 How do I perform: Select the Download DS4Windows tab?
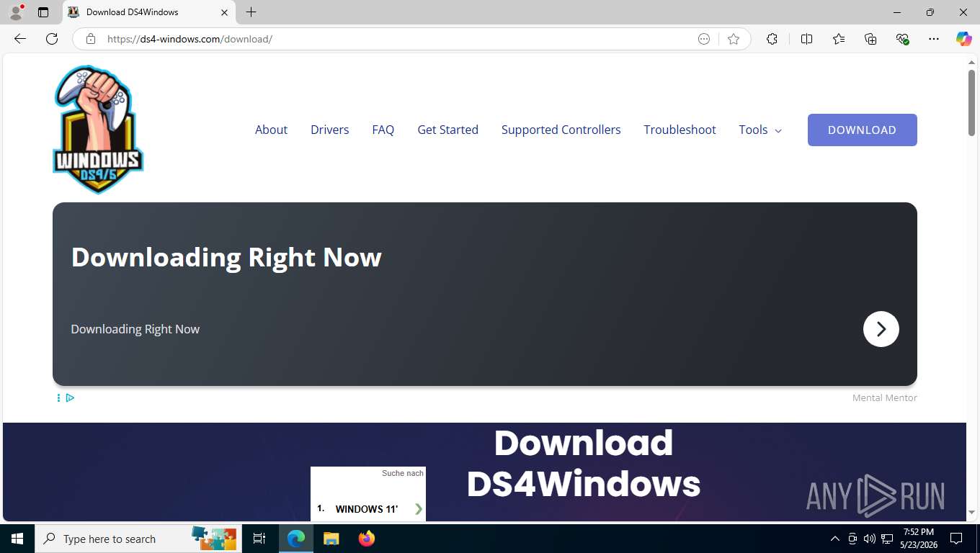(149, 12)
